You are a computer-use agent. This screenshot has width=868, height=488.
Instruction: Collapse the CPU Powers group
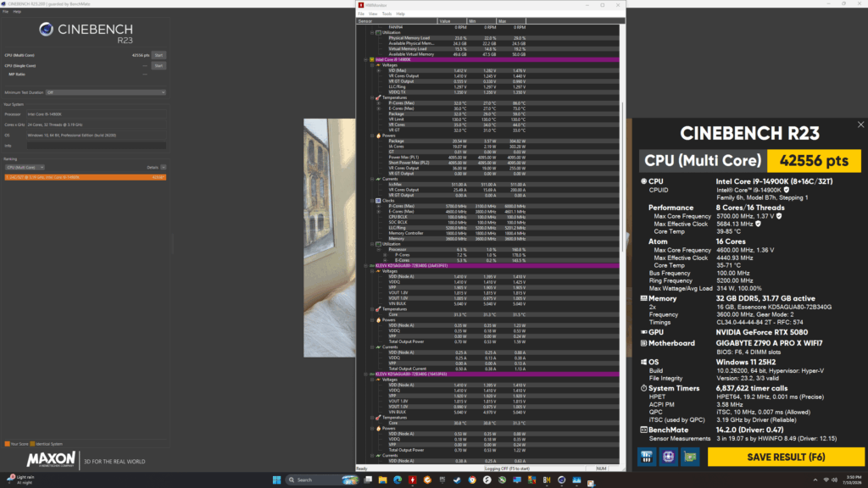(372, 136)
